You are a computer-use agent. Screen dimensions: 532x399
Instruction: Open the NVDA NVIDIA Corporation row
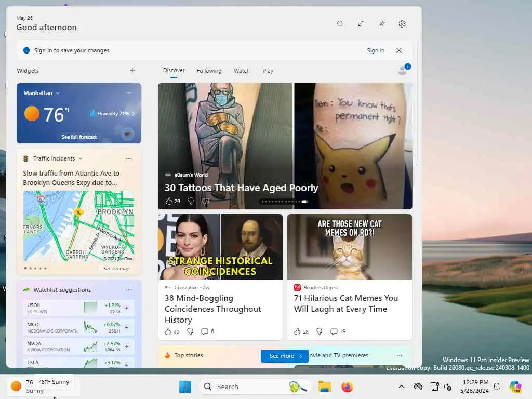pos(79,347)
